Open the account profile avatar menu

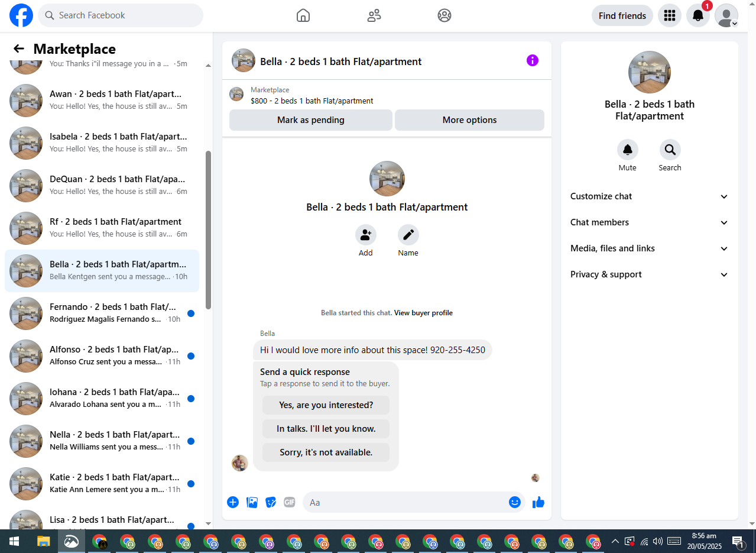(726, 15)
